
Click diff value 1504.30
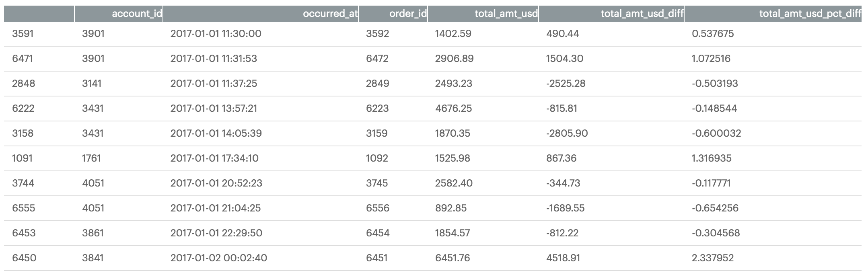[x=564, y=58]
